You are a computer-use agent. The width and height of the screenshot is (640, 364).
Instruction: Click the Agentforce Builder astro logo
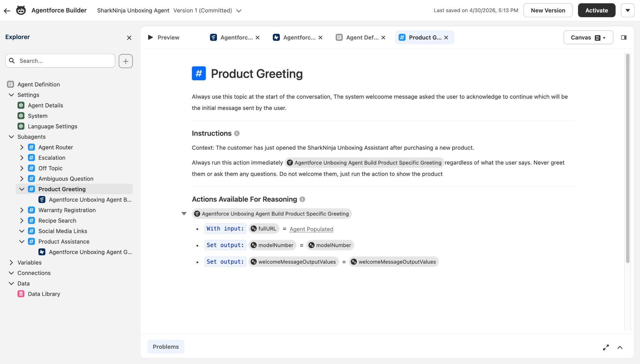pos(21,10)
